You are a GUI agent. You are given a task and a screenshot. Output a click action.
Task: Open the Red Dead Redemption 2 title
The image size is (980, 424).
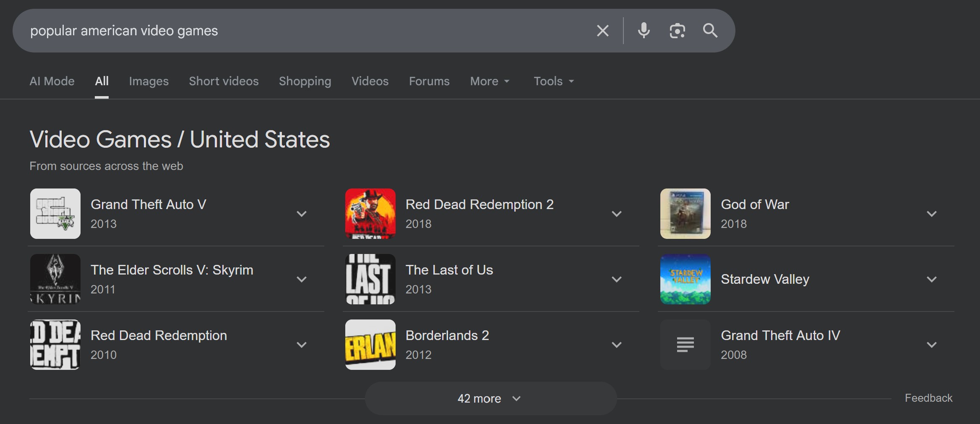[x=480, y=204]
